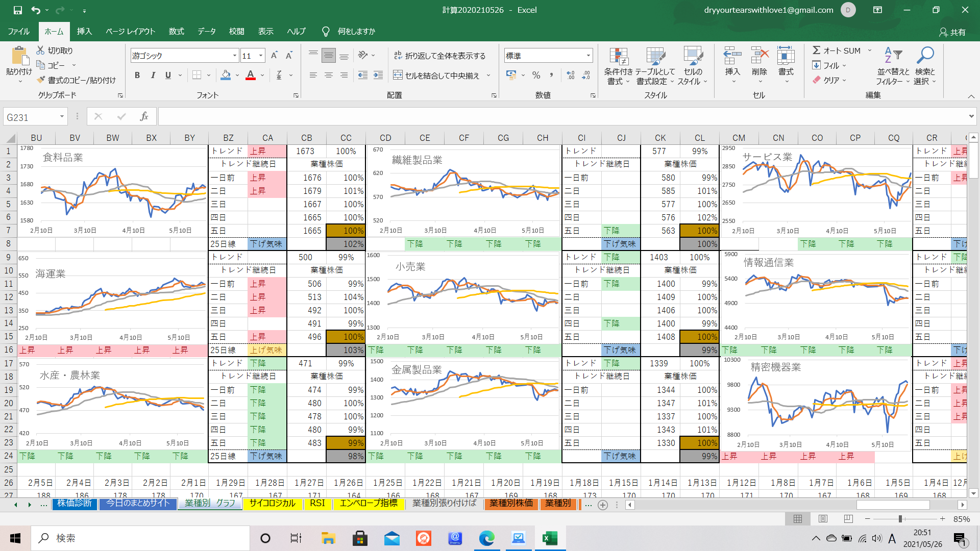Switch to the サイコロジカル sheet tab
The width and height of the screenshot is (980, 551).
(x=272, y=504)
